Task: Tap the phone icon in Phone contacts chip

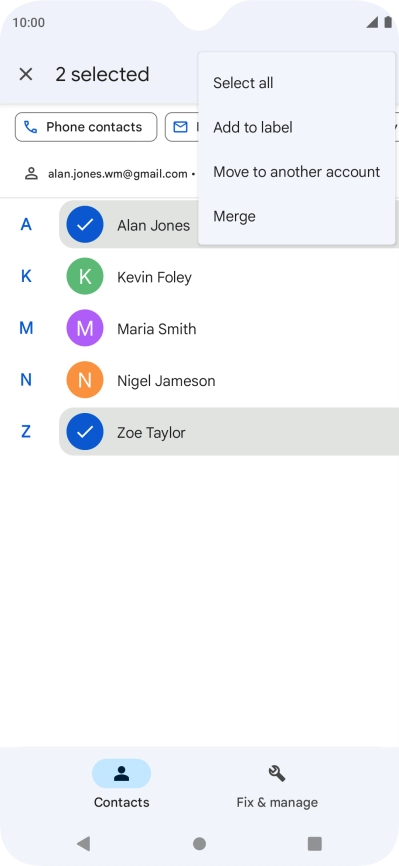Action: point(30,127)
